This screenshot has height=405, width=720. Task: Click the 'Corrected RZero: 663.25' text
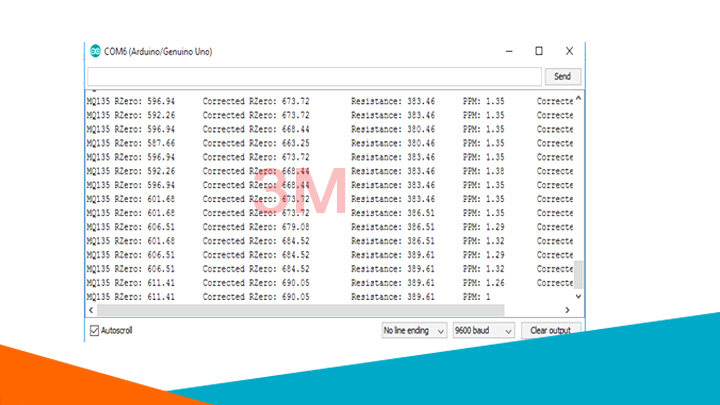256,143
